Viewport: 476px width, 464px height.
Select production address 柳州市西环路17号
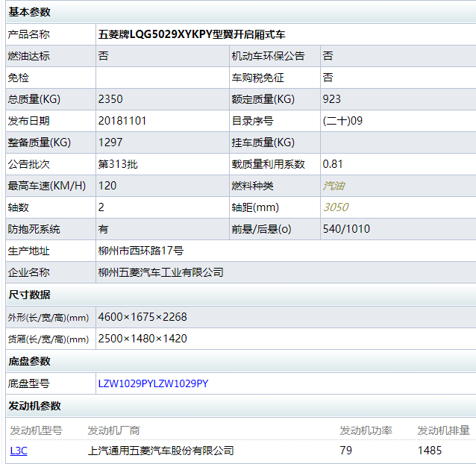tap(141, 251)
